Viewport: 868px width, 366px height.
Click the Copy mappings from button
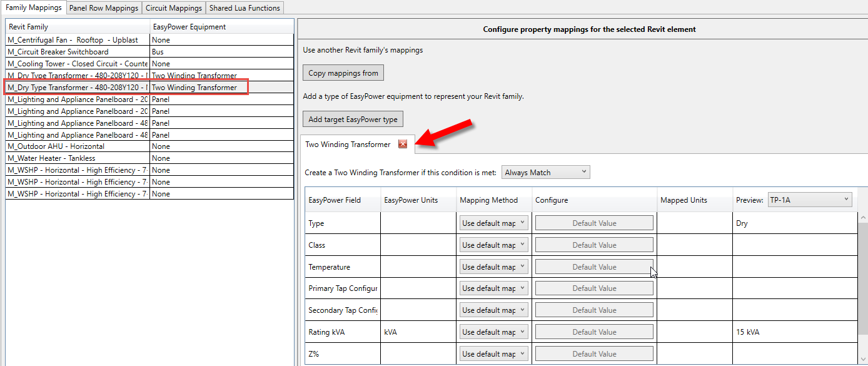343,73
